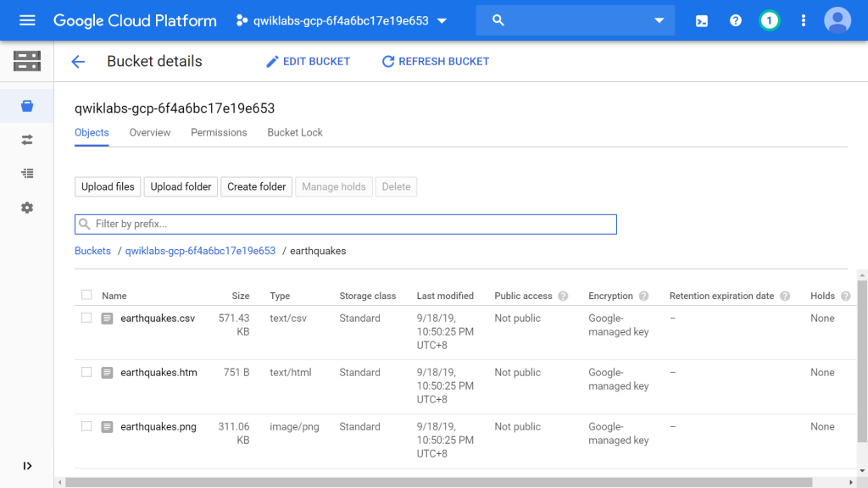Screen dimensions: 868x488
Task: Click the Last modified column header
Action: click(x=445, y=296)
